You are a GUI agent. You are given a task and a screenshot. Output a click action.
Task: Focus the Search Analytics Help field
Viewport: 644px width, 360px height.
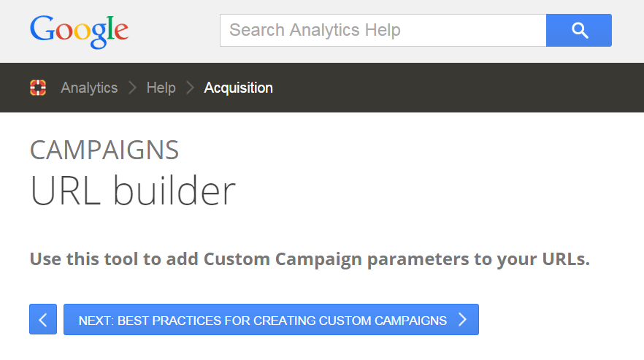(383, 31)
